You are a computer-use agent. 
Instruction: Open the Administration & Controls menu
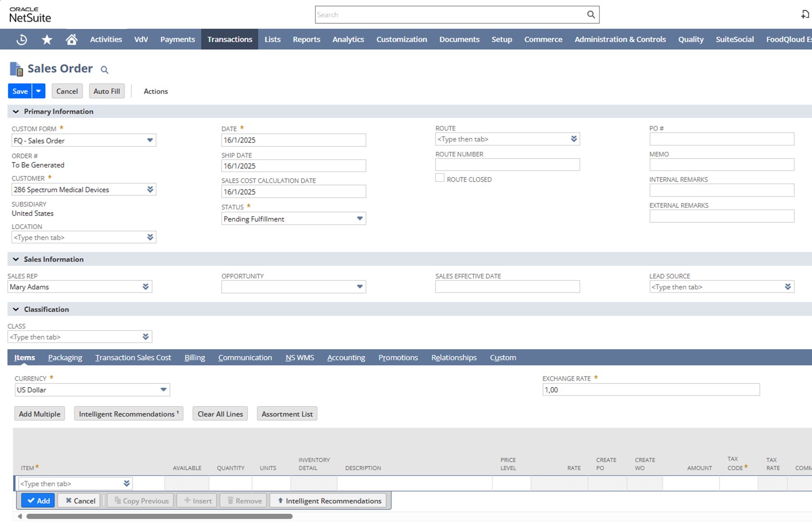click(x=620, y=39)
